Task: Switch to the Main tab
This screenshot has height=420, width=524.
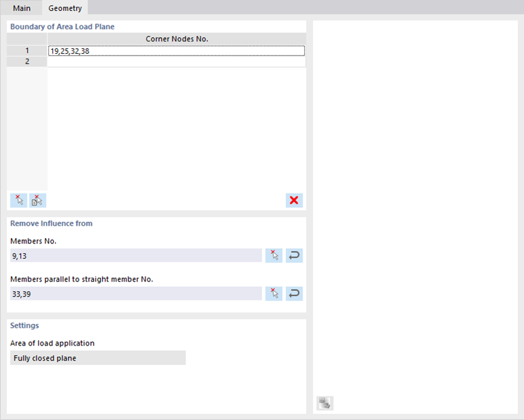Action: click(21, 8)
